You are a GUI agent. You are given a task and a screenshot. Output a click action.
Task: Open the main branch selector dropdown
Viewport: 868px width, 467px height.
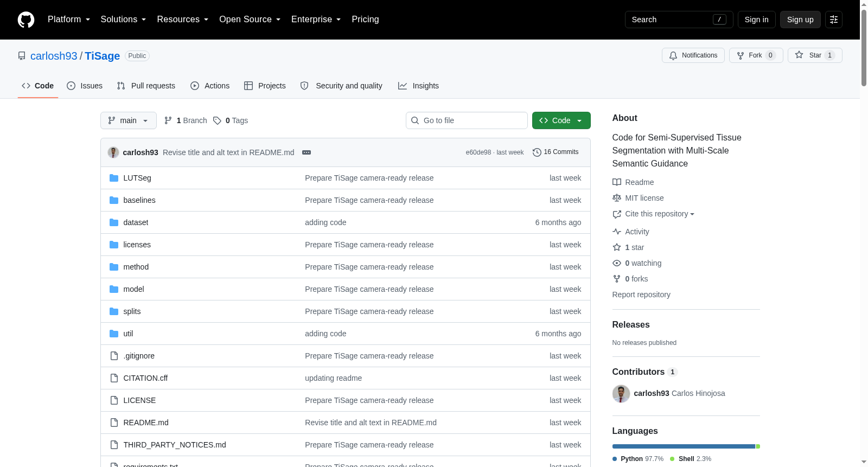[129, 120]
